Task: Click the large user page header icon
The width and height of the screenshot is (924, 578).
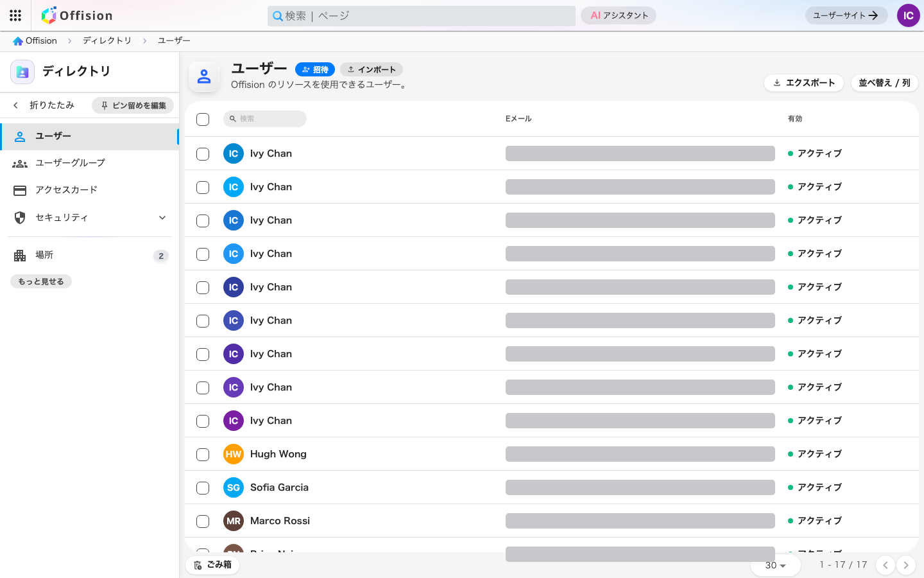Action: point(204,76)
